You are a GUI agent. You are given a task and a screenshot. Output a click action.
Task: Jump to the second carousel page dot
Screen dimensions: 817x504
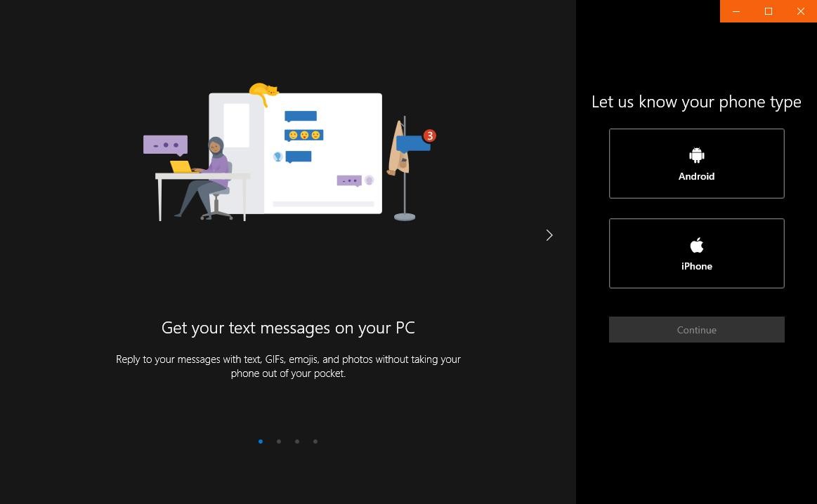tap(279, 442)
